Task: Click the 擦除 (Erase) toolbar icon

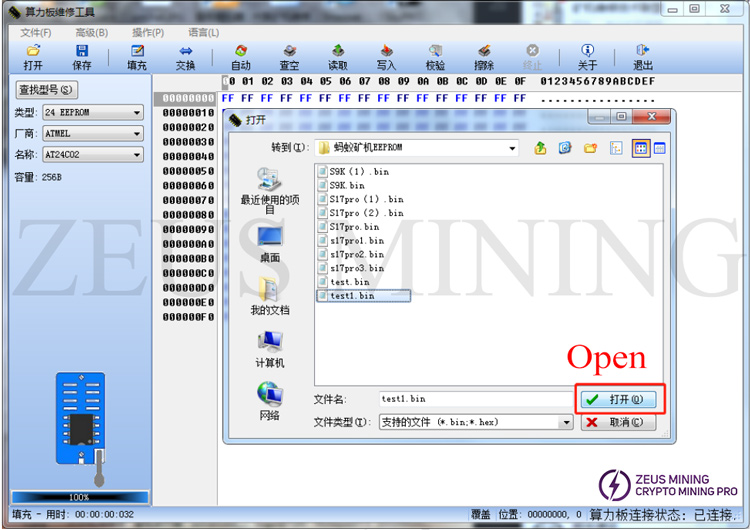Action: (484, 57)
